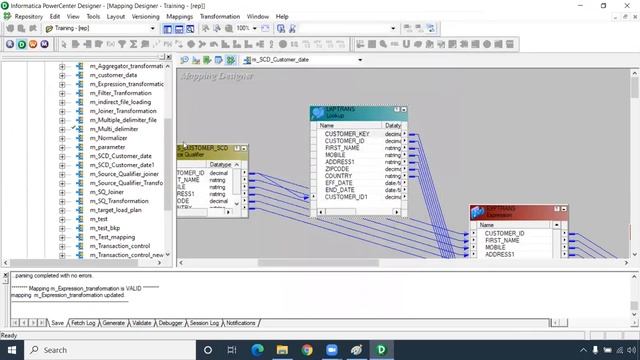This screenshot has height=360, width=640.
Task: Open Target Designer workspace icon
Action: (x=196, y=60)
